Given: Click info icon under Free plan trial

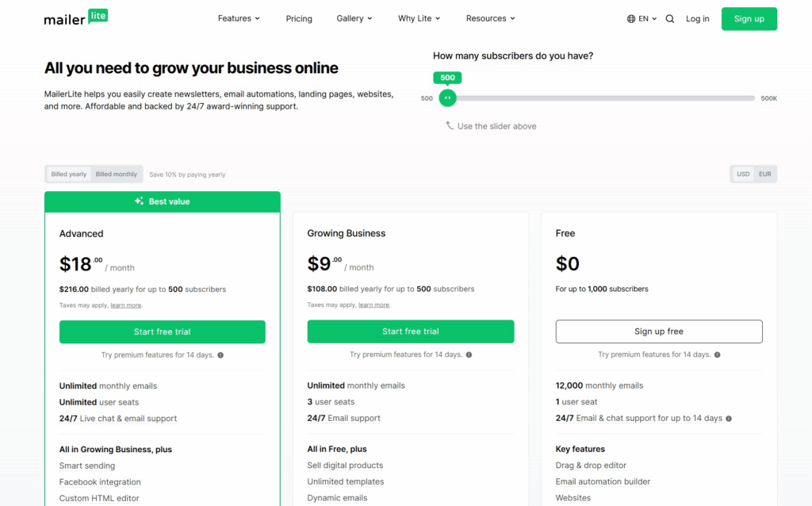Looking at the screenshot, I should click(x=717, y=355).
